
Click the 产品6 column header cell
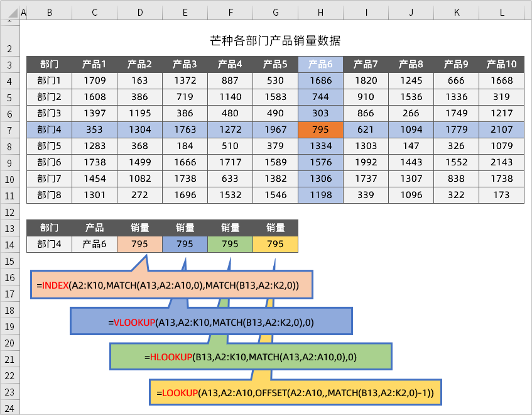pos(320,62)
